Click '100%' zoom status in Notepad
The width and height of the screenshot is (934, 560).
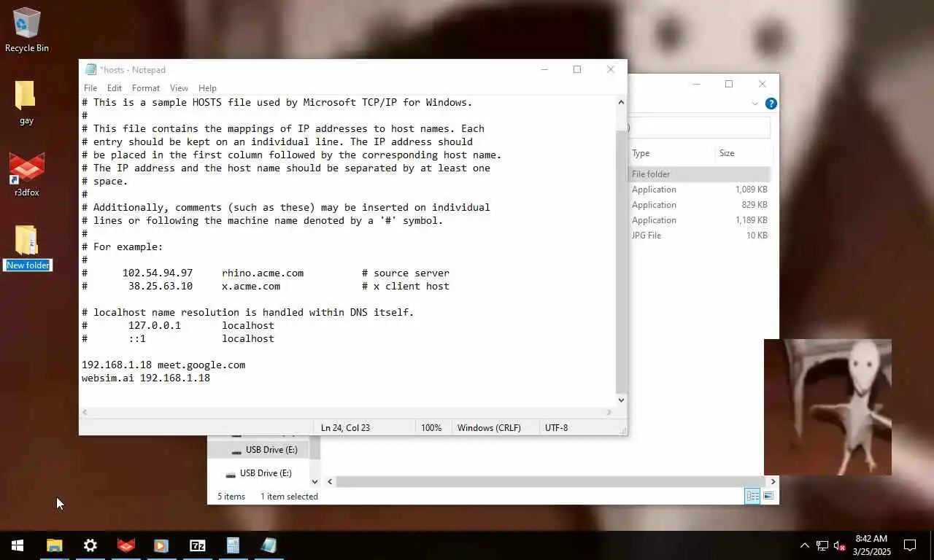pos(431,428)
